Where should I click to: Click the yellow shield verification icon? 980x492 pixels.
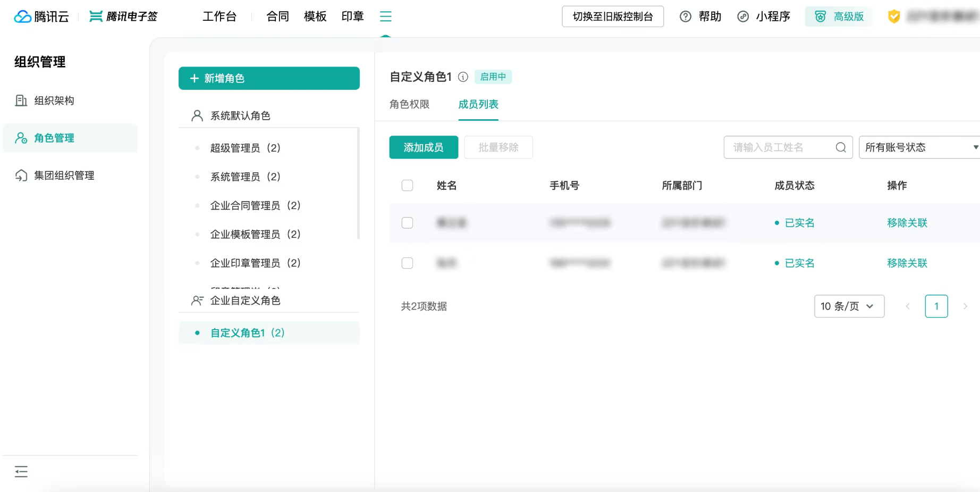click(x=894, y=16)
